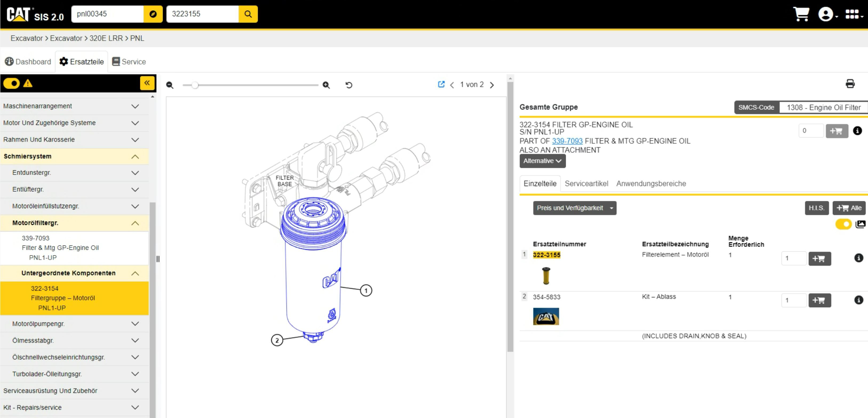The width and height of the screenshot is (868, 418).
Task: Show info for 322-3155 part
Action: 859,258
